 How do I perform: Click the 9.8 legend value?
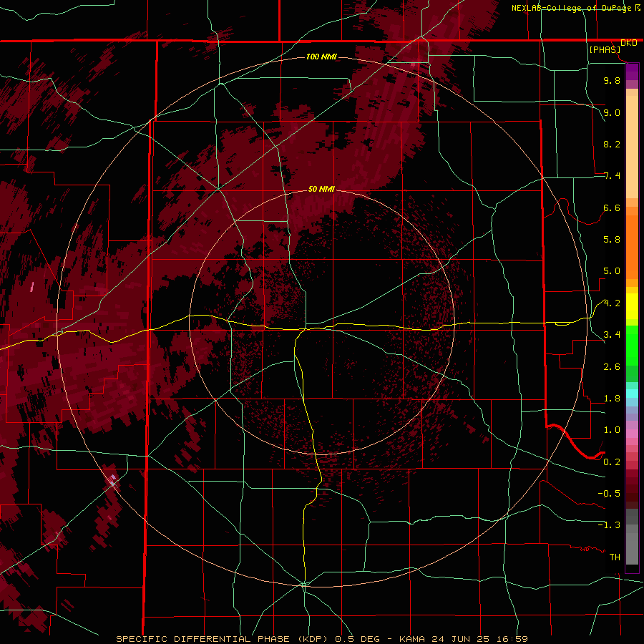612,80
